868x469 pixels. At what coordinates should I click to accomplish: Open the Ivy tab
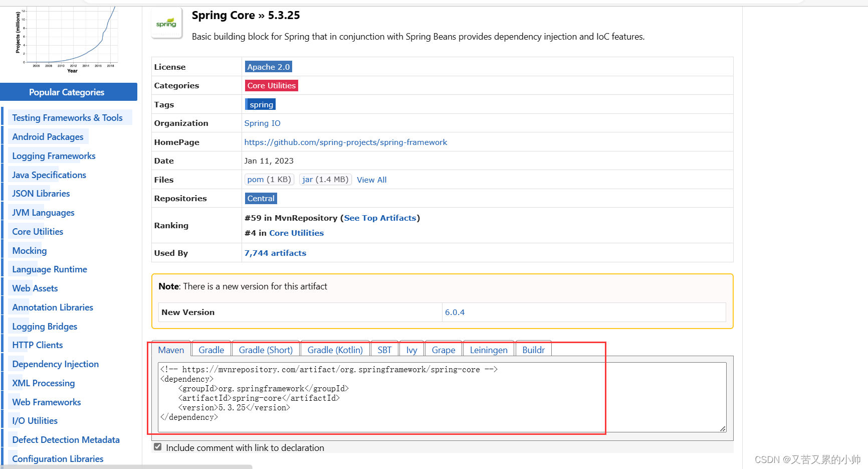click(412, 350)
